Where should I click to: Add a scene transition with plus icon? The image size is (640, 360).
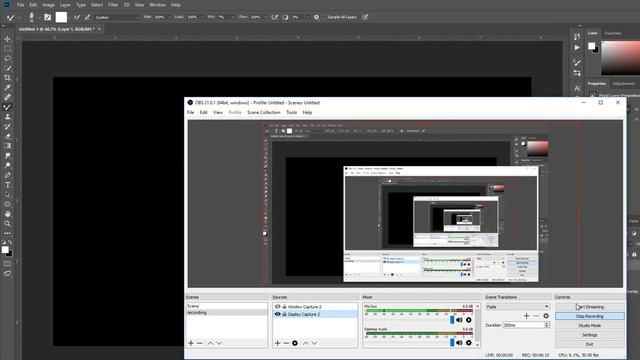(x=527, y=316)
